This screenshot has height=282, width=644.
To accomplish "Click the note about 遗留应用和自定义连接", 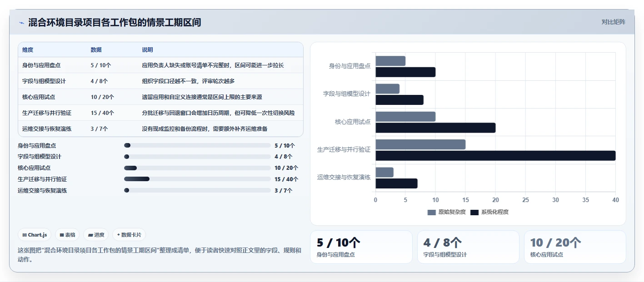I will (202, 97).
